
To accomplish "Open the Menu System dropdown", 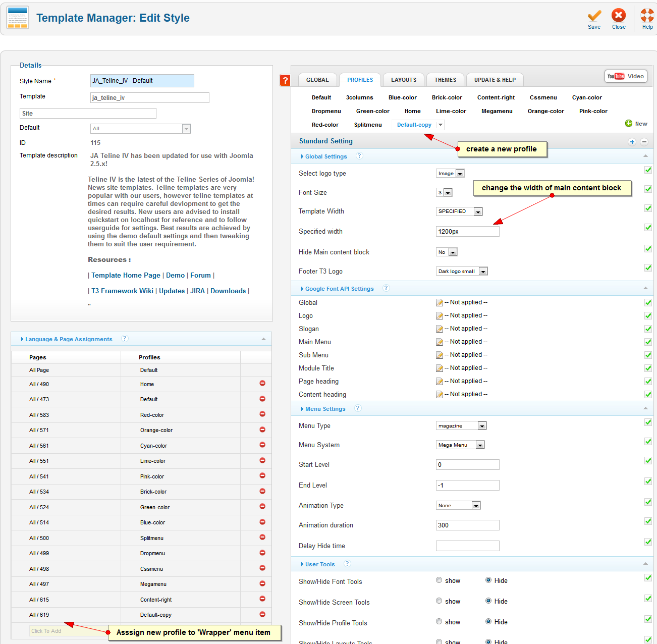I will click(x=460, y=445).
